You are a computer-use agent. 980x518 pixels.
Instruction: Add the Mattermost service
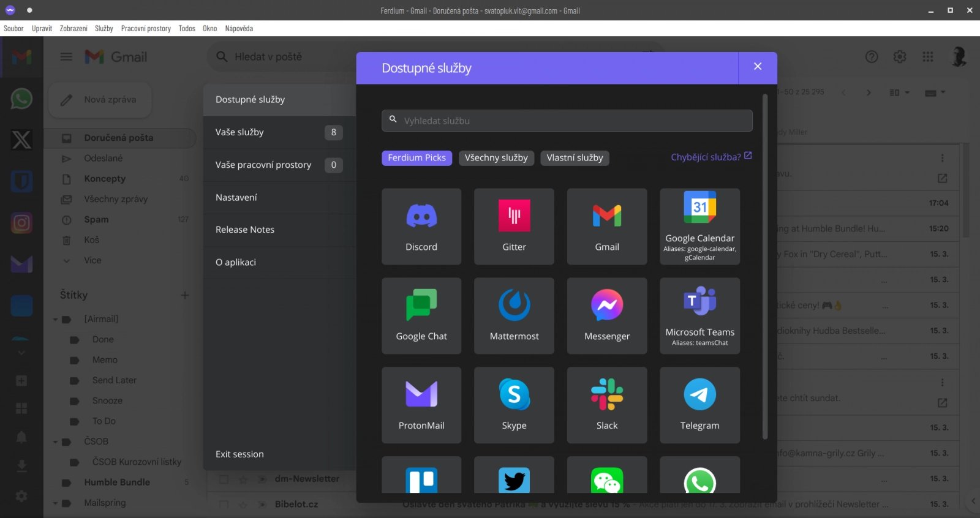pos(514,316)
